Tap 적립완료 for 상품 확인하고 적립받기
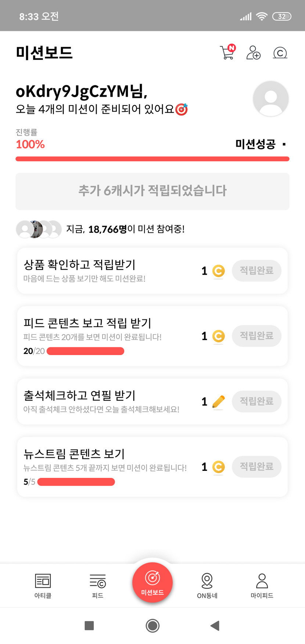Screen dimensions: 305x644 tap(256, 271)
